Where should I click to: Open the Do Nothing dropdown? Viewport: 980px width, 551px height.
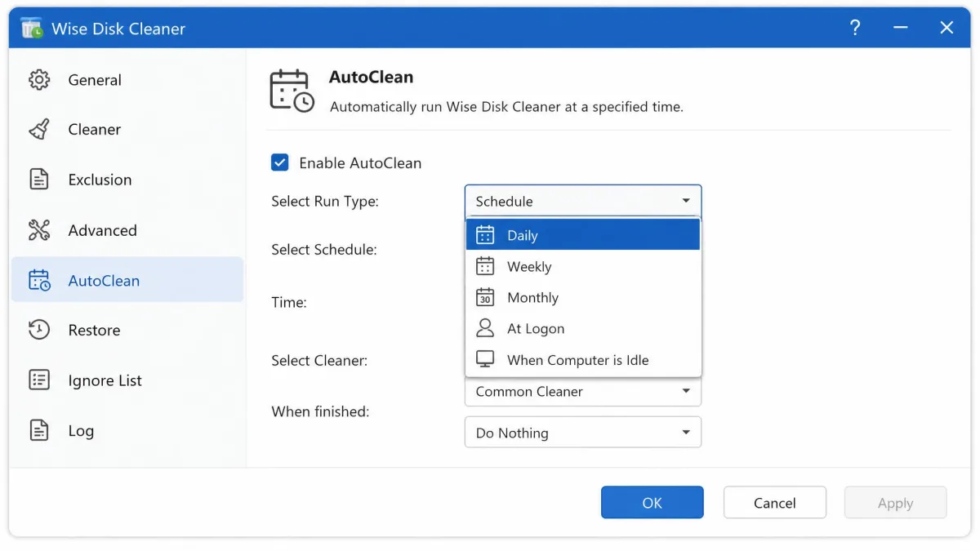583,433
